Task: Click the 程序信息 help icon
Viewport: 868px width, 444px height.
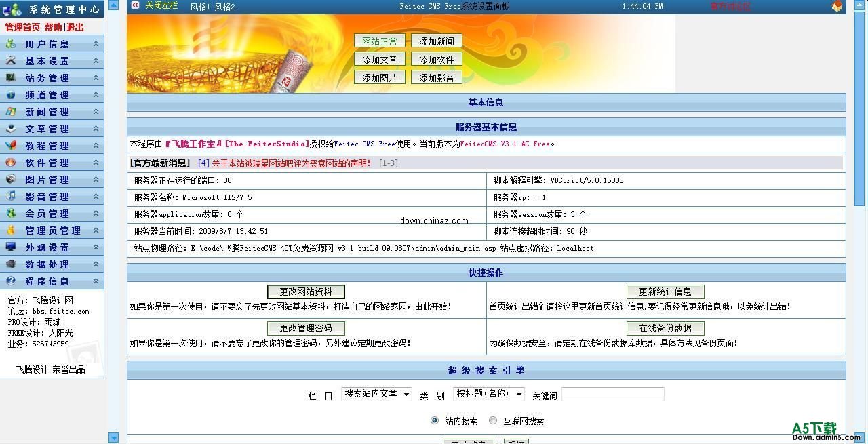Action: (10, 281)
